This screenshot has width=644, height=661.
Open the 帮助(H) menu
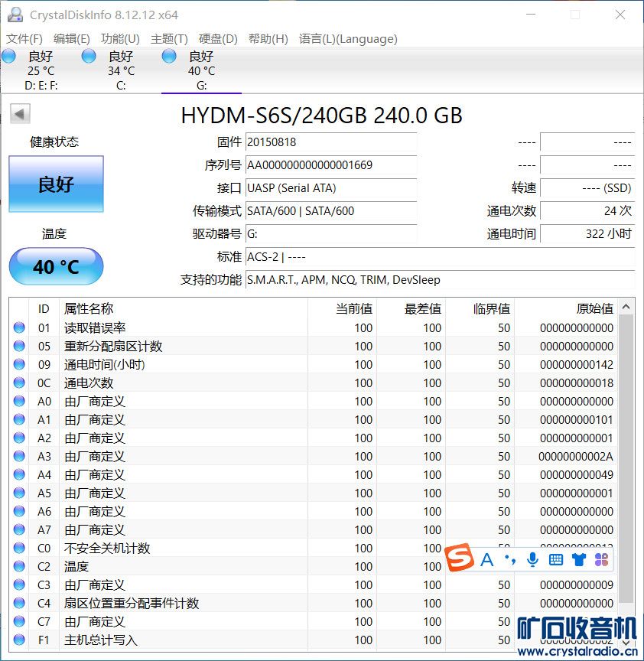(268, 39)
